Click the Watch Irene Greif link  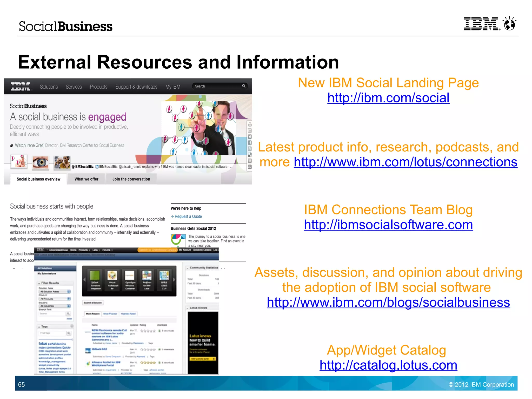[29, 146]
